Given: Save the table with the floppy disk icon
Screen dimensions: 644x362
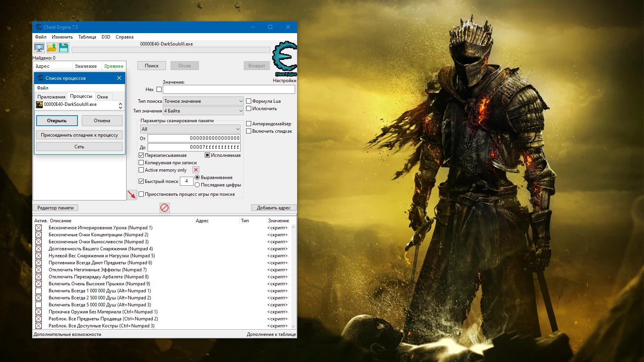Looking at the screenshot, I should point(64,47).
